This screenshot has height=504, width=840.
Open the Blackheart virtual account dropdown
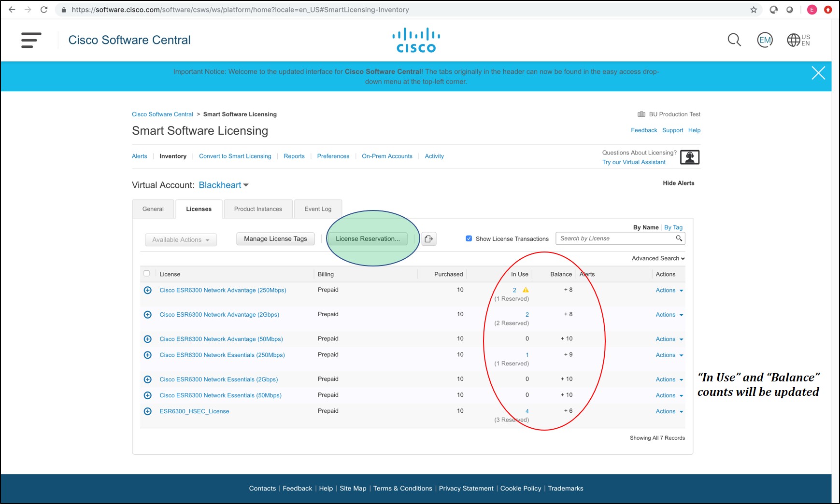224,185
